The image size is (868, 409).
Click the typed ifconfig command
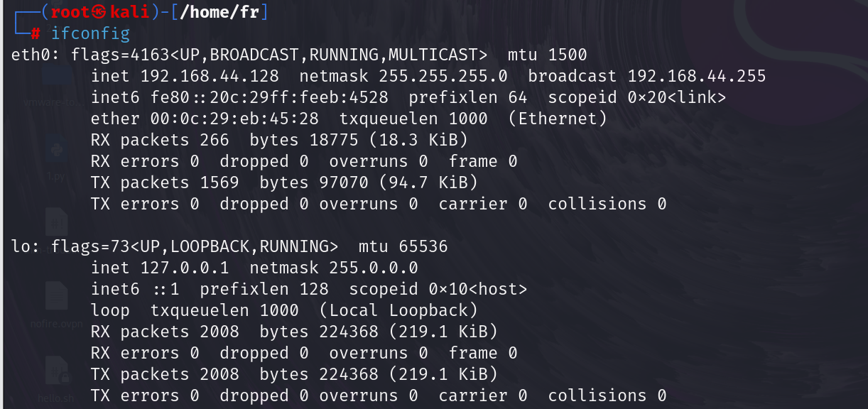90,33
